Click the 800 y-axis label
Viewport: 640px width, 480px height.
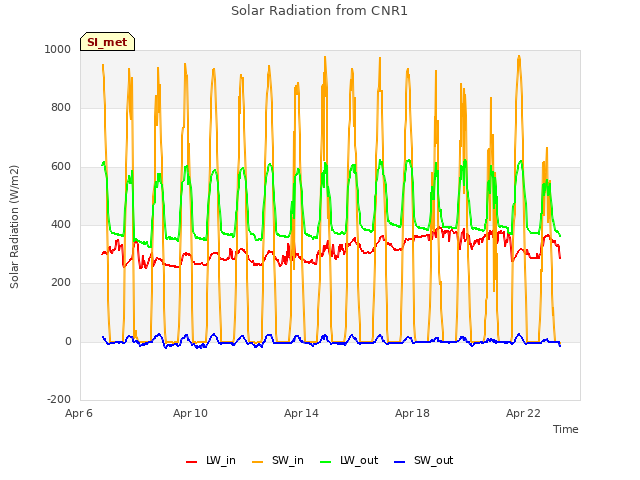point(61,108)
